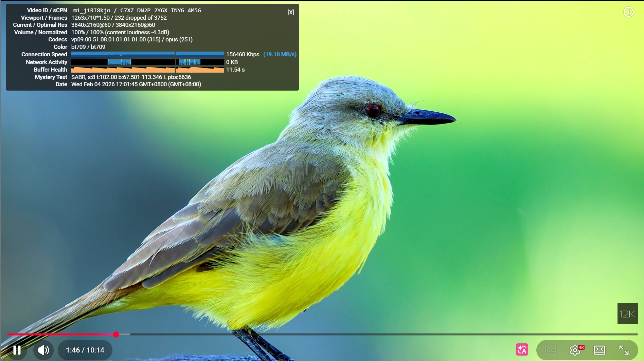Click the 19.10 MB/s speed readout

click(280, 55)
